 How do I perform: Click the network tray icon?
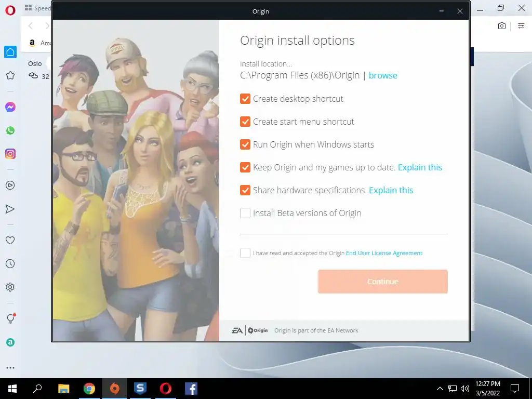coord(453,389)
